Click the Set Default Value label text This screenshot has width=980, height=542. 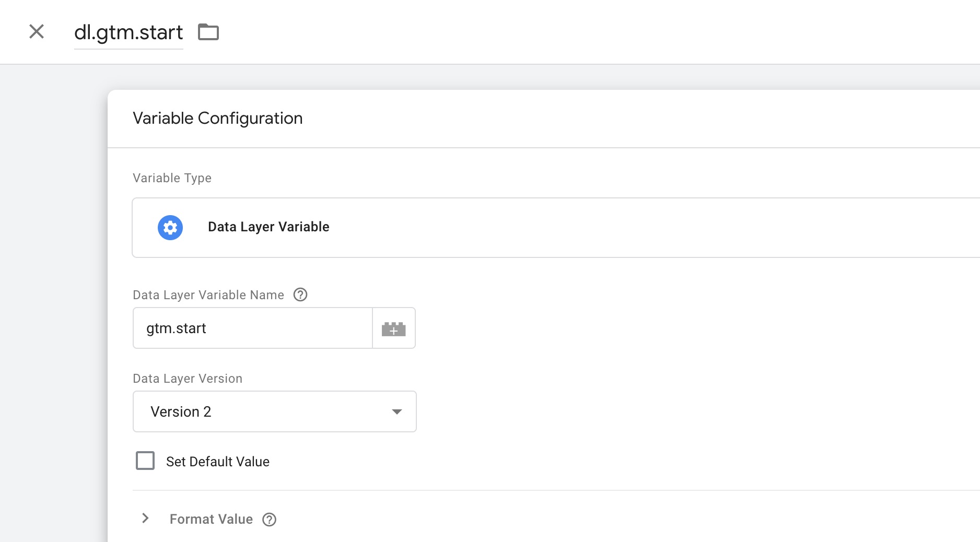click(217, 462)
